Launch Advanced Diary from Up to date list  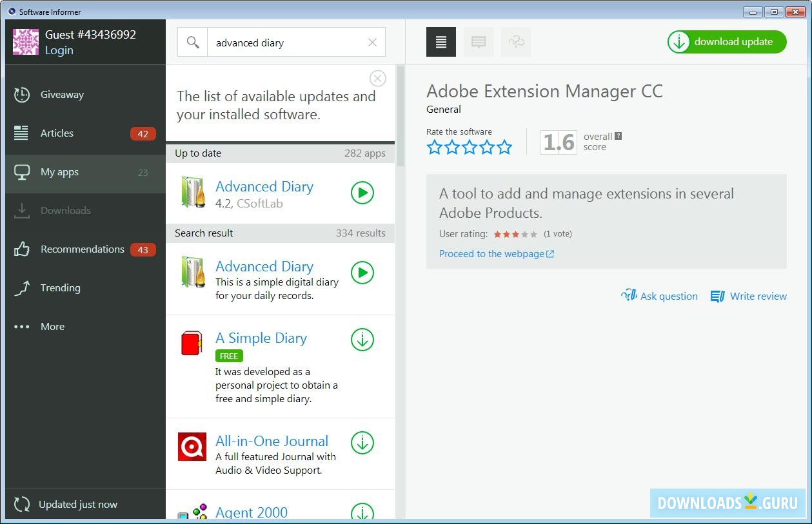point(362,193)
